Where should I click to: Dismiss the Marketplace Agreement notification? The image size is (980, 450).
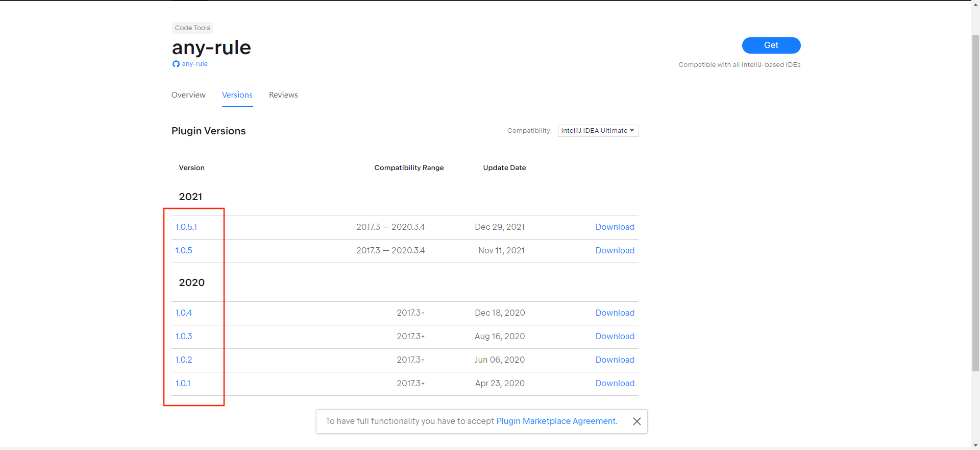tap(636, 421)
